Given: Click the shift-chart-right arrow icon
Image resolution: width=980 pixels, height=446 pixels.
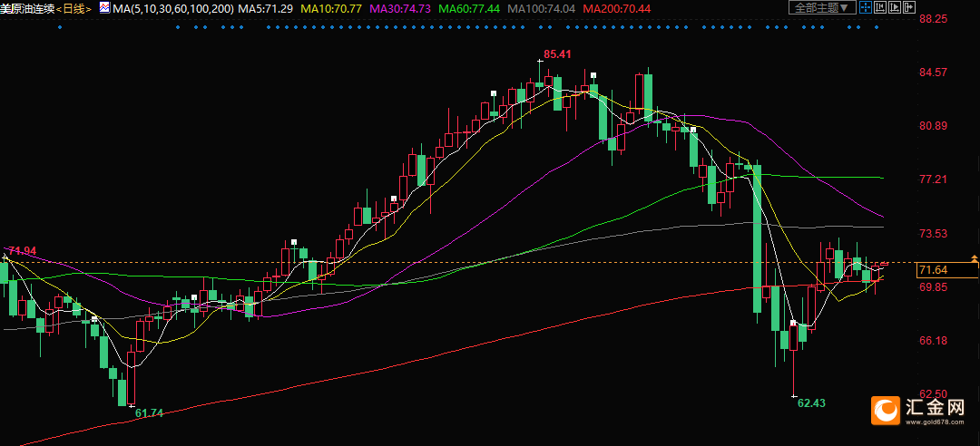Looking at the screenshot, I should coord(908,7).
